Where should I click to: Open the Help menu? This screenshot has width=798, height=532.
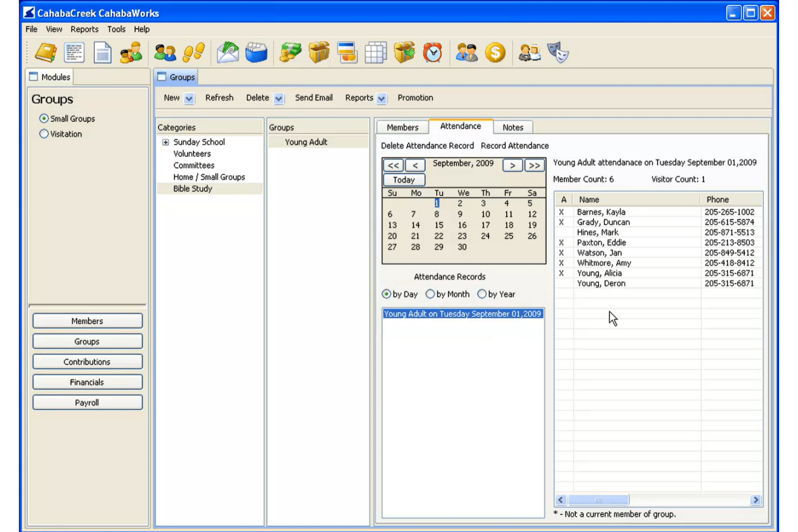(142, 29)
